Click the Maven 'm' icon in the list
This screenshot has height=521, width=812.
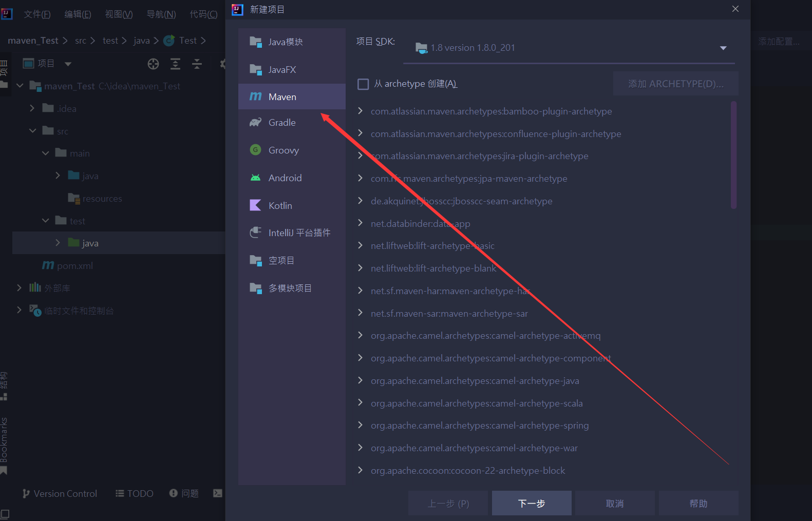point(255,97)
